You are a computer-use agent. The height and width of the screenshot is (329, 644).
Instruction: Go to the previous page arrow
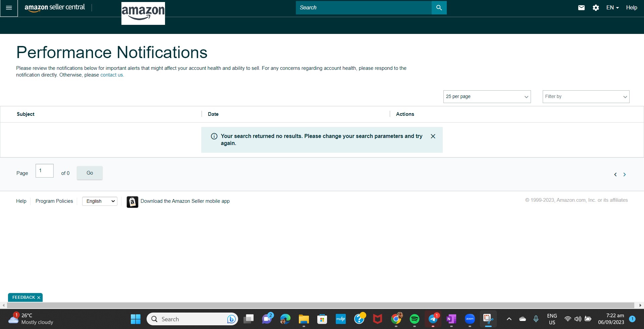[615, 175]
